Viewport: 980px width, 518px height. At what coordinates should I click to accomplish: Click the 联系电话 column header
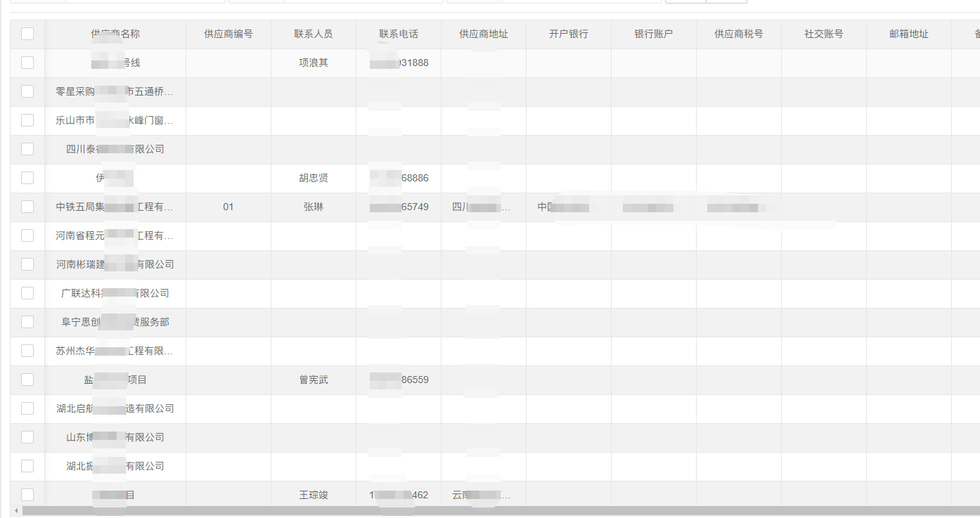click(397, 33)
